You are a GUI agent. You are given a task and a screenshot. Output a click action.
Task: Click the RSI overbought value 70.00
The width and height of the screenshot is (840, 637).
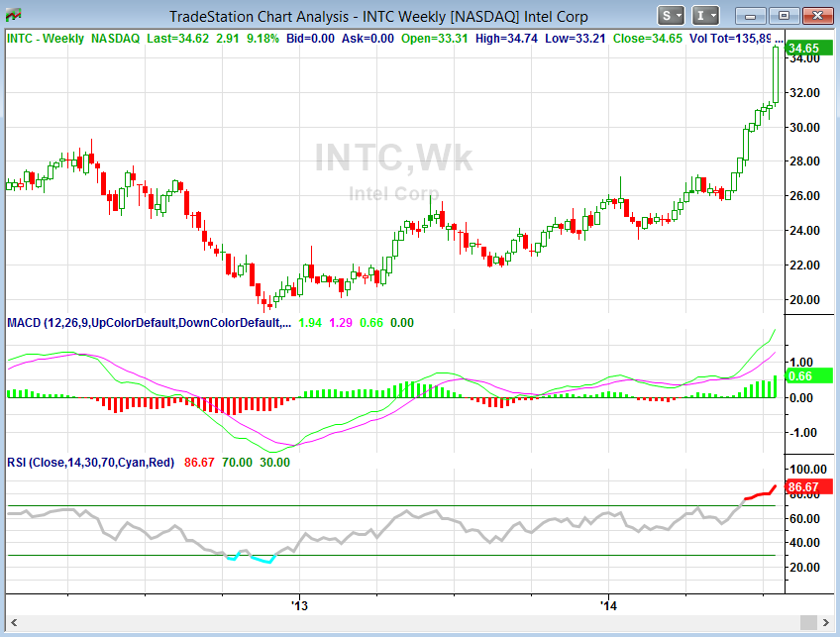point(237,462)
